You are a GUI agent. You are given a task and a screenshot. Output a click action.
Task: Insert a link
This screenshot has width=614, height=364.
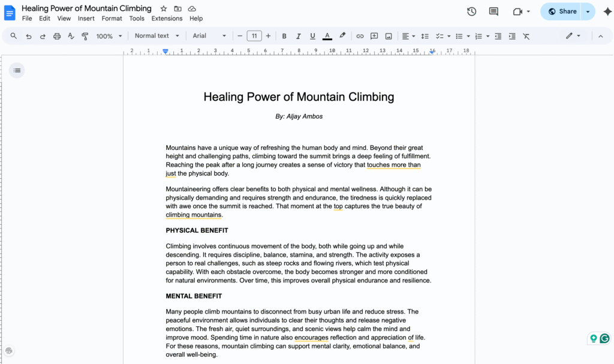[x=360, y=36]
